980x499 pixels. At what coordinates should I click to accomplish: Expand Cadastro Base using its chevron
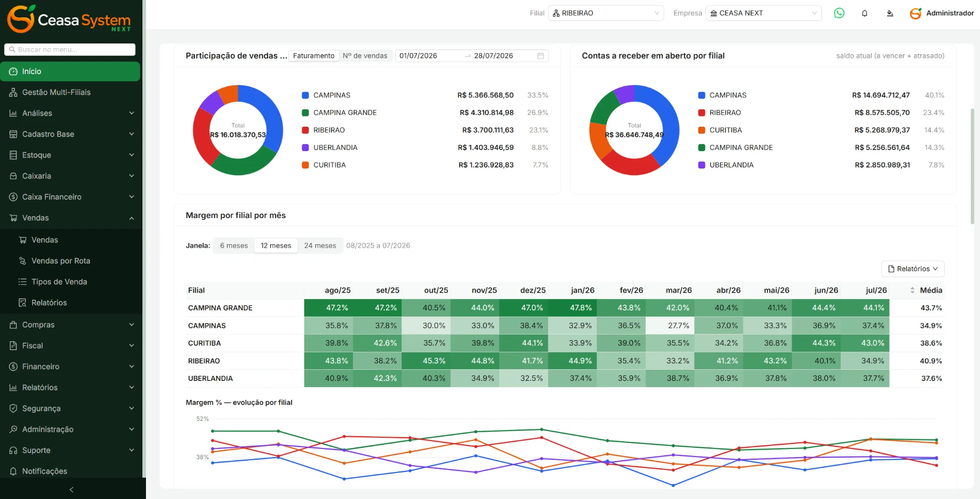tap(132, 134)
